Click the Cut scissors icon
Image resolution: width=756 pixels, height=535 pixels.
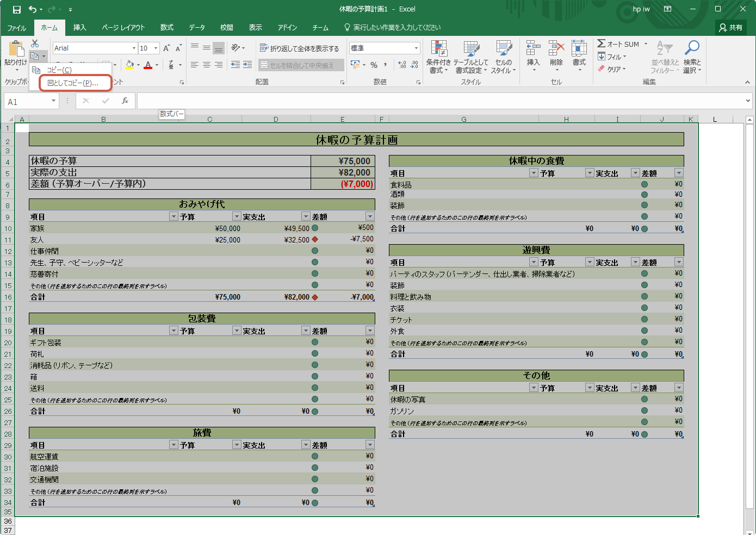click(35, 43)
